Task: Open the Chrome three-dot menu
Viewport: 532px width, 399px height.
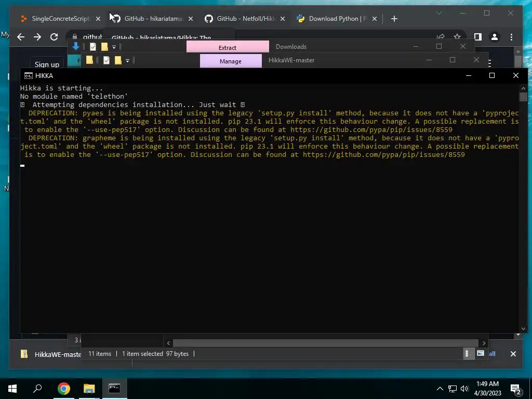Action: point(511,37)
